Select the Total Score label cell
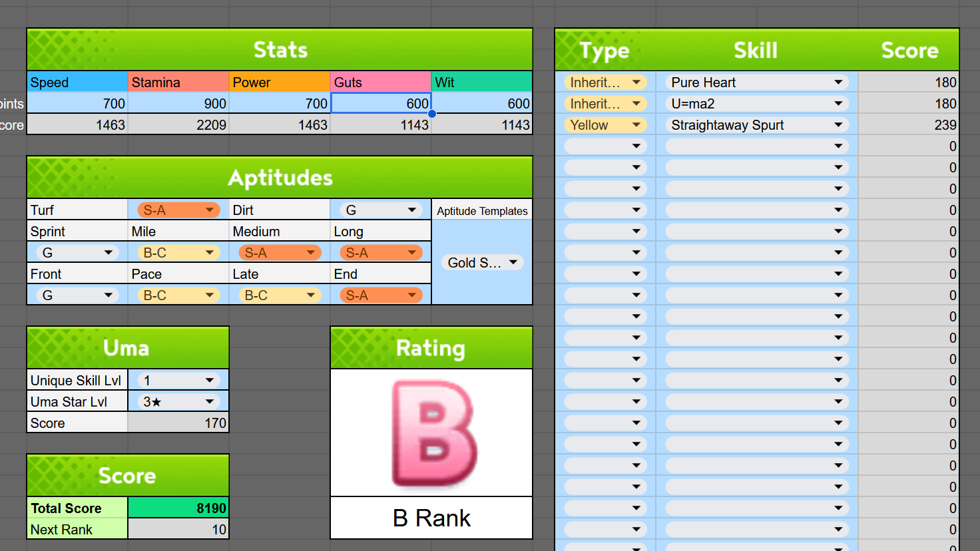This screenshot has height=551, width=980. pos(77,508)
